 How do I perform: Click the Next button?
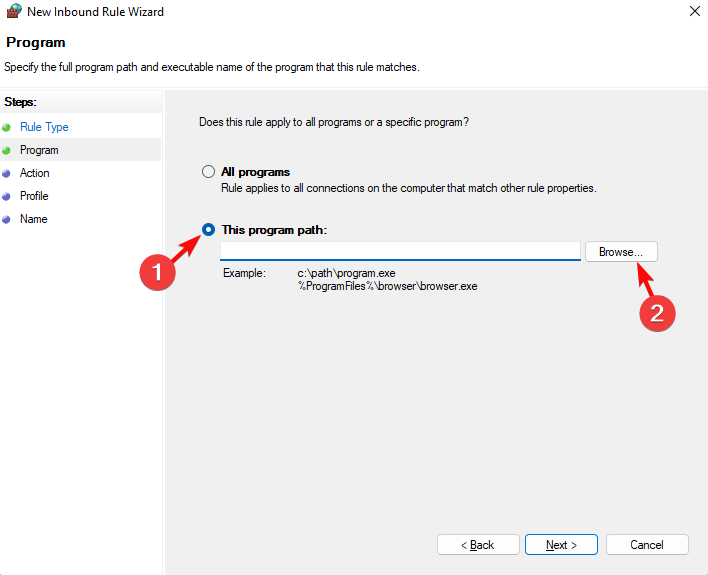point(561,545)
